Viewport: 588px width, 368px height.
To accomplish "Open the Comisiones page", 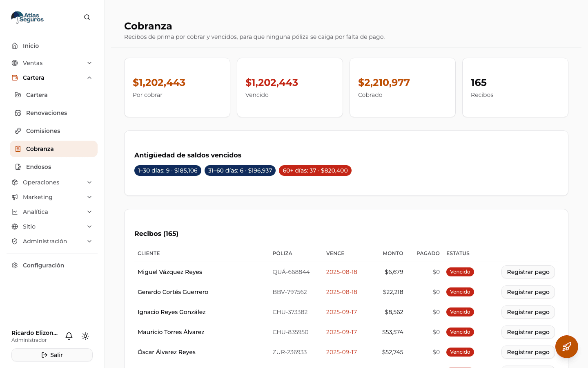I will (53, 131).
